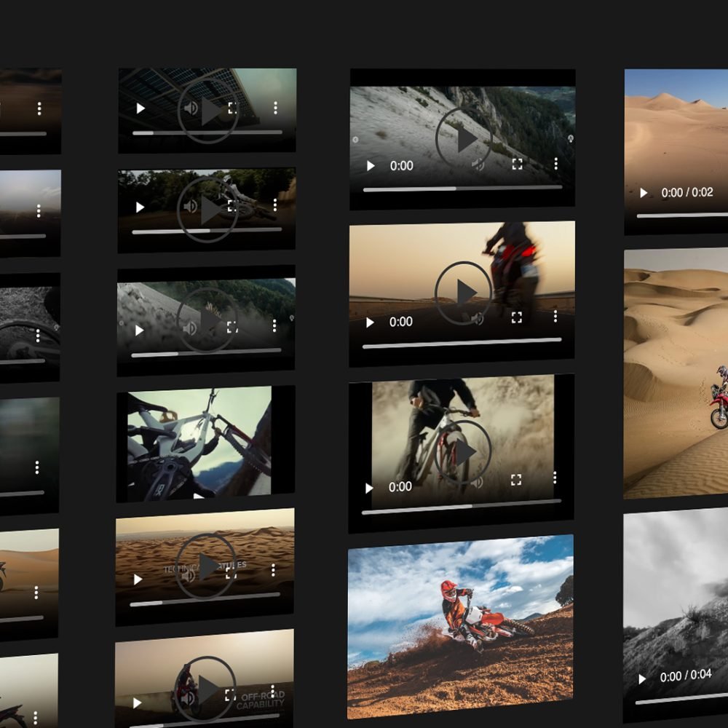The image size is (728, 728).
Task: Open three-dot options on solar panel video
Action: [x=275, y=108]
